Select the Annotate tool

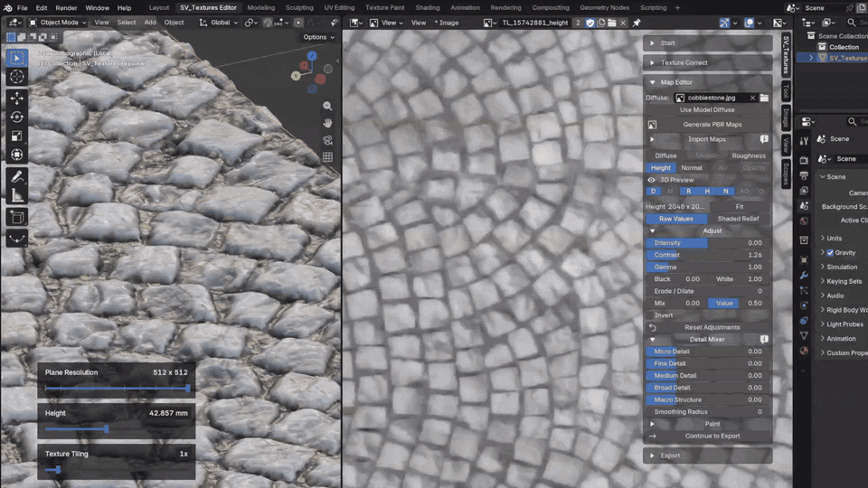(x=17, y=176)
